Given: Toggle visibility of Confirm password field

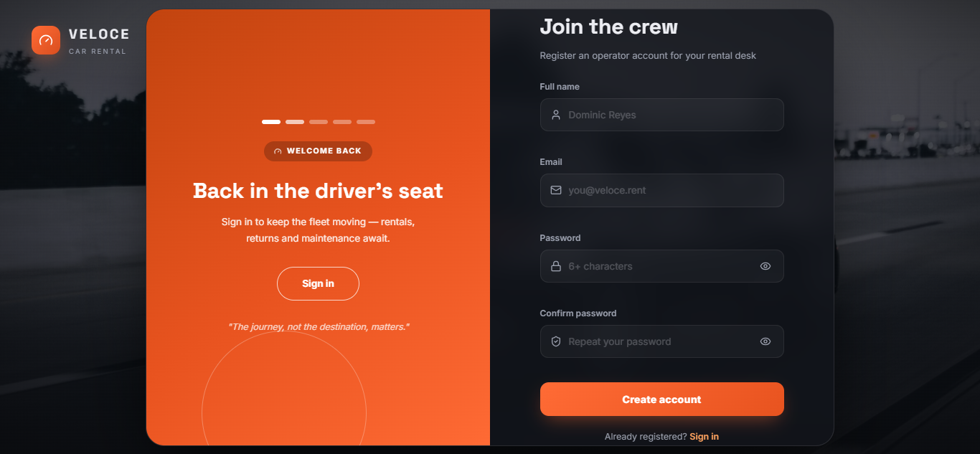Looking at the screenshot, I should tap(765, 341).
